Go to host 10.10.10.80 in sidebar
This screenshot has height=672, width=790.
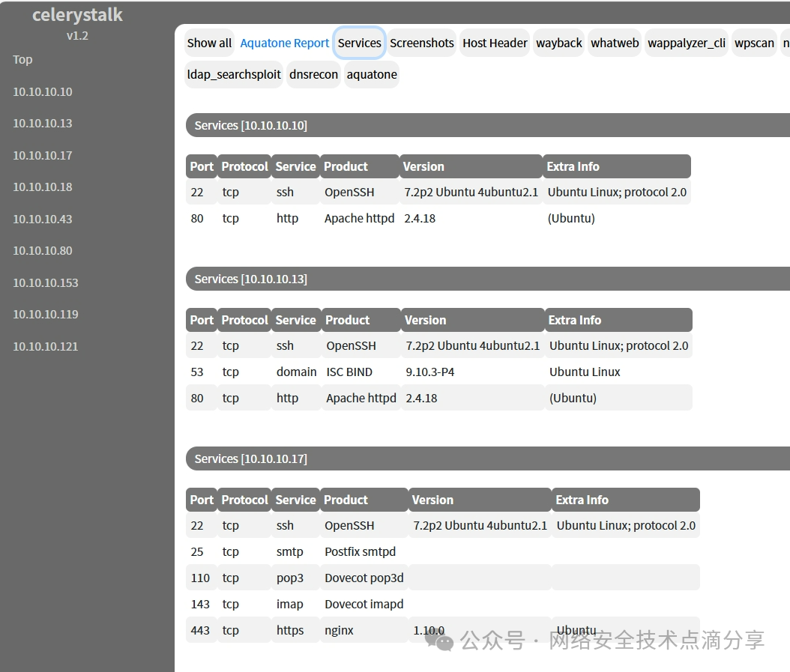(x=42, y=251)
